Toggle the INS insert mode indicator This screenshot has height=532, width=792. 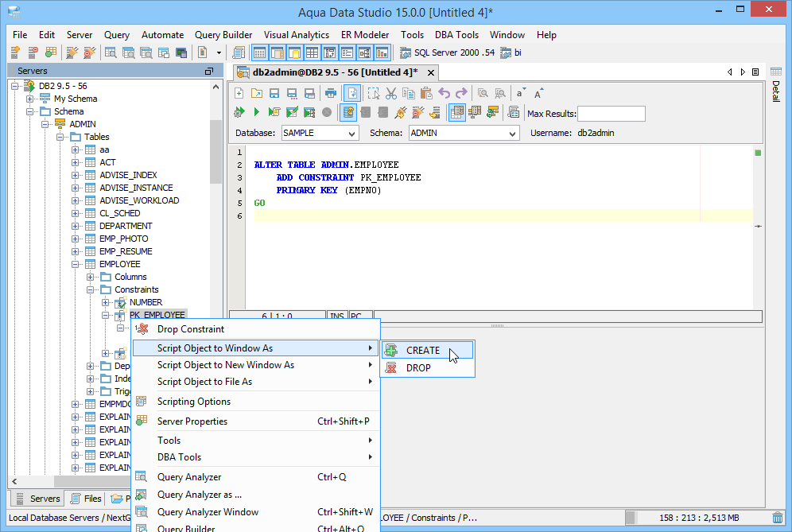click(336, 316)
